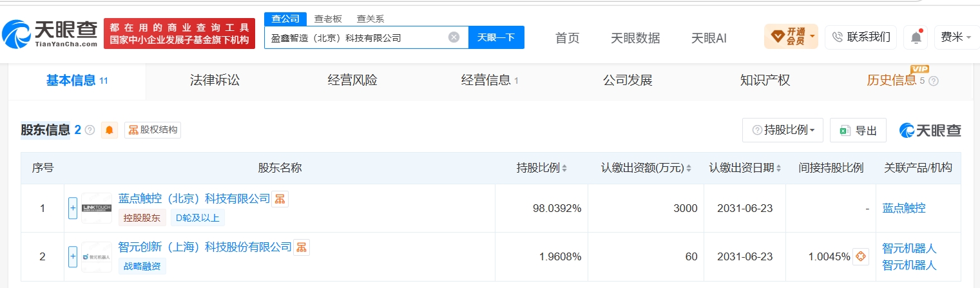
Task: Click the 导出 export button
Action: [858, 130]
